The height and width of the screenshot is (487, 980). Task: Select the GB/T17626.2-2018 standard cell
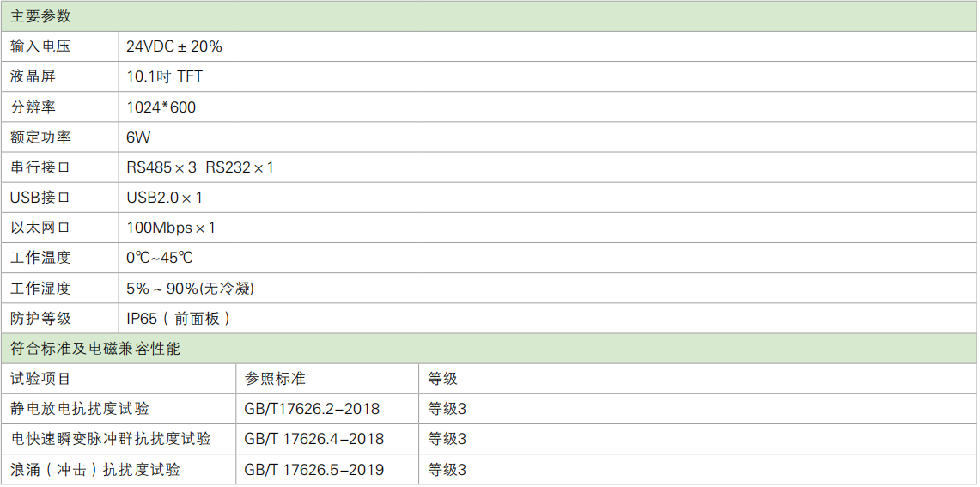click(x=312, y=409)
